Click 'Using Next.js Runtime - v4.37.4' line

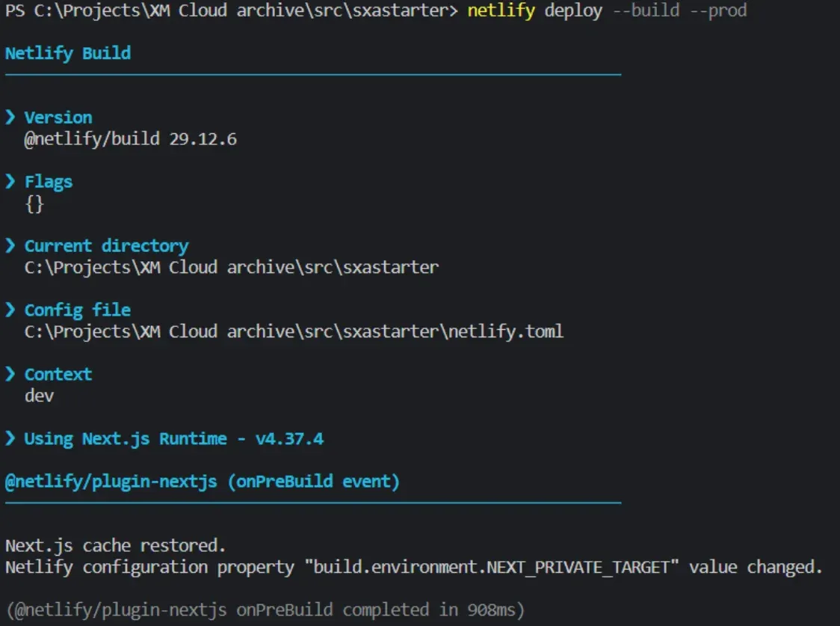pyautogui.click(x=174, y=439)
